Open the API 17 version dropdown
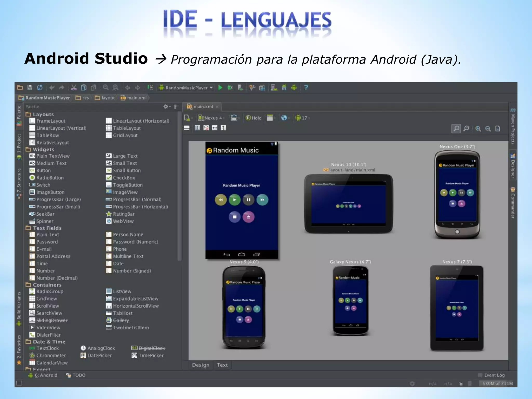 [303, 118]
